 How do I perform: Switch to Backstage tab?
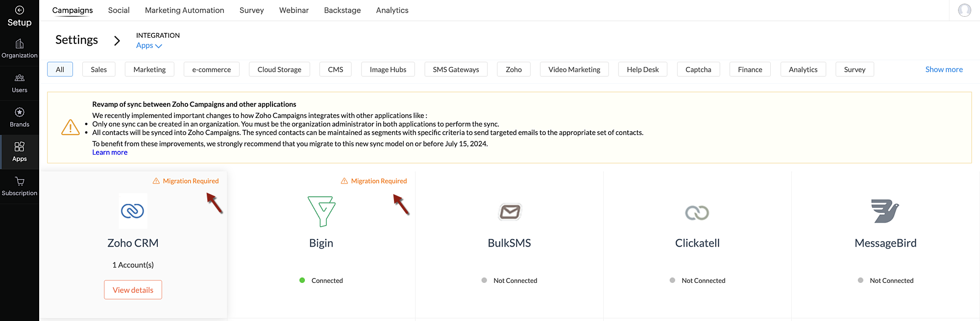pyautogui.click(x=342, y=10)
